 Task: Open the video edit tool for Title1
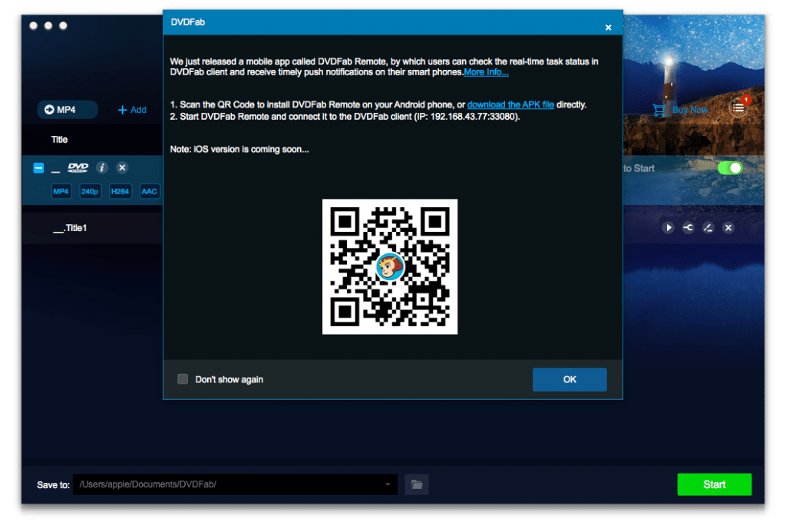click(708, 228)
